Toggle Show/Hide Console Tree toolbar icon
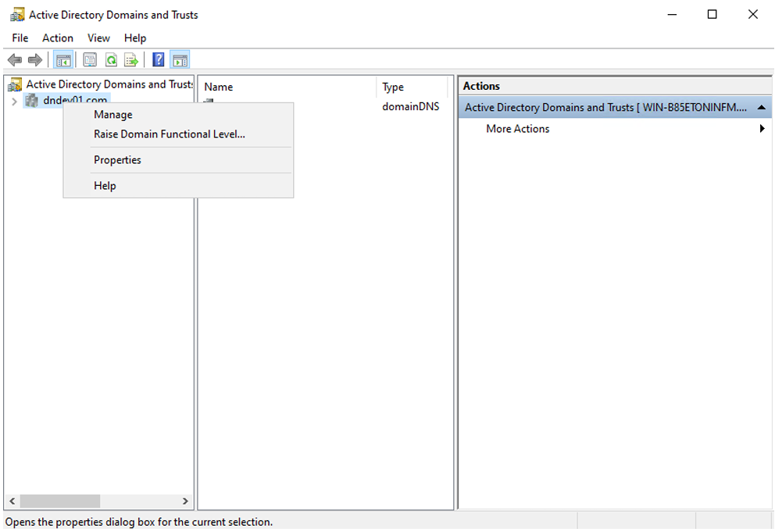 point(63,60)
